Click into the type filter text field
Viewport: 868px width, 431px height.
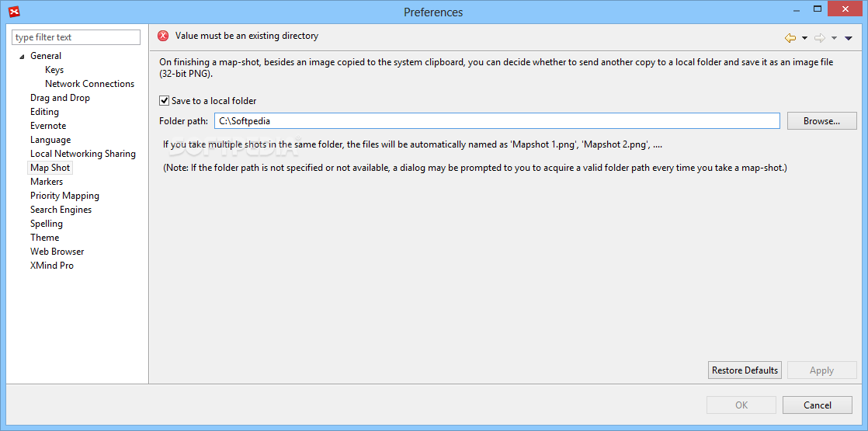click(76, 37)
